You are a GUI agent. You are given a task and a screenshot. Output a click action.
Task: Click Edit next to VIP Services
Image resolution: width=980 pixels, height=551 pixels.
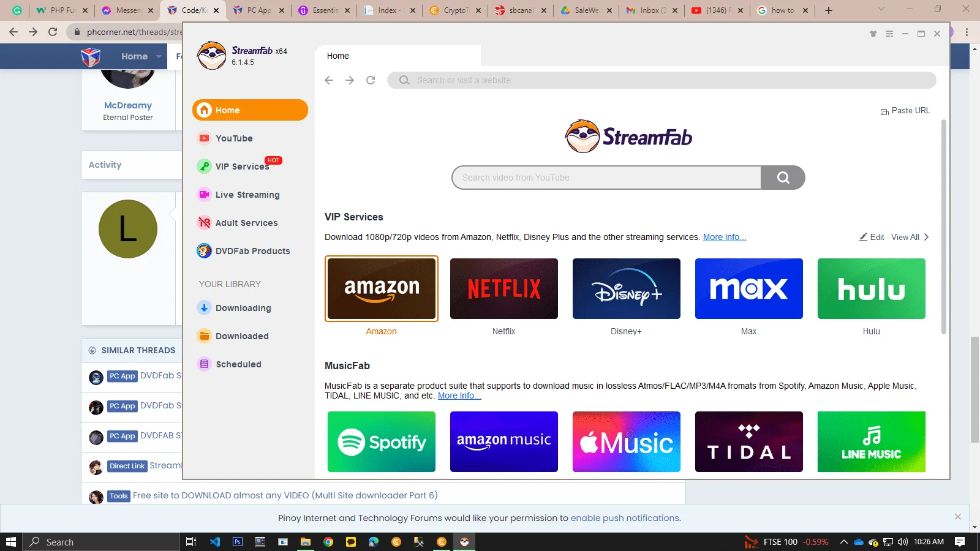point(872,237)
